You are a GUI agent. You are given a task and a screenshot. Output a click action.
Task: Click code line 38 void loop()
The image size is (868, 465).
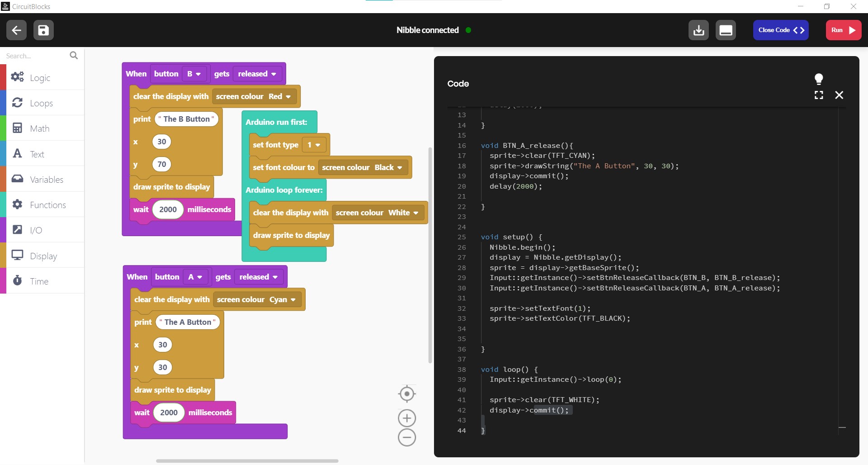click(509, 370)
